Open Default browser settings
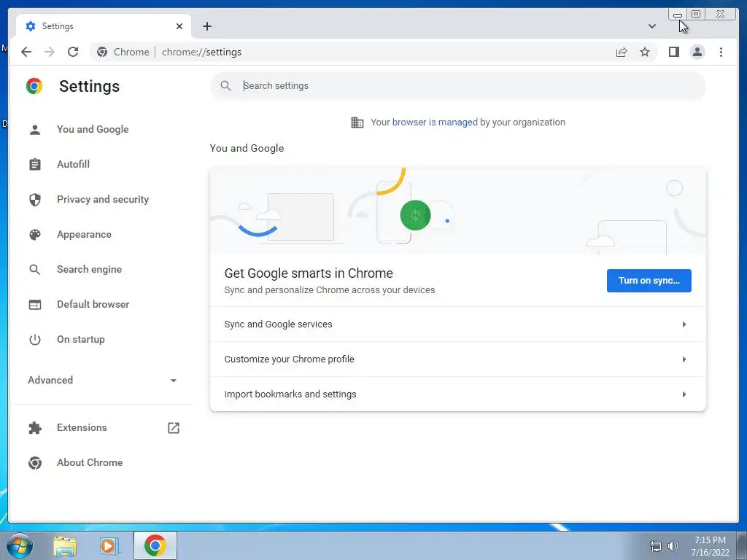Viewport: 747px width, 560px height. click(93, 304)
